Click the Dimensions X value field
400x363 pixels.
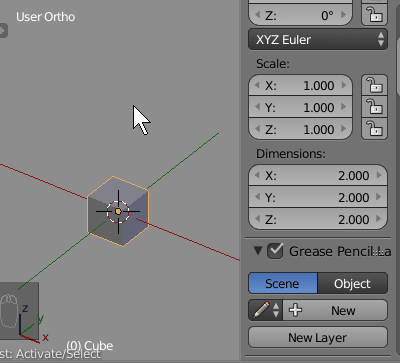[318, 175]
